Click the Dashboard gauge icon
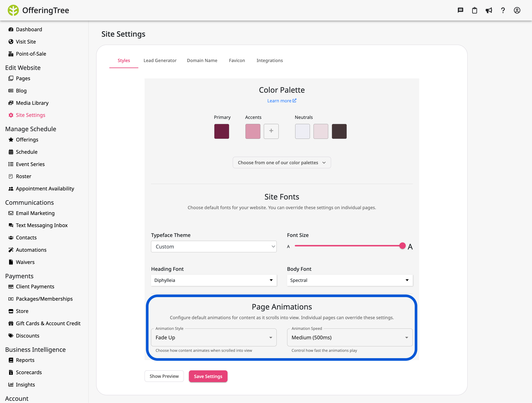Screen dimensions: 532x403 [x=11, y=29]
